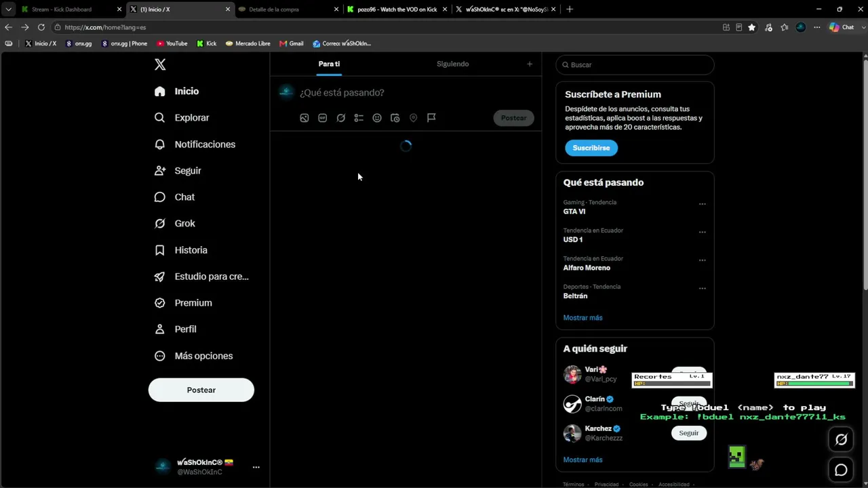Schedule the post with calendar icon

(x=395, y=118)
